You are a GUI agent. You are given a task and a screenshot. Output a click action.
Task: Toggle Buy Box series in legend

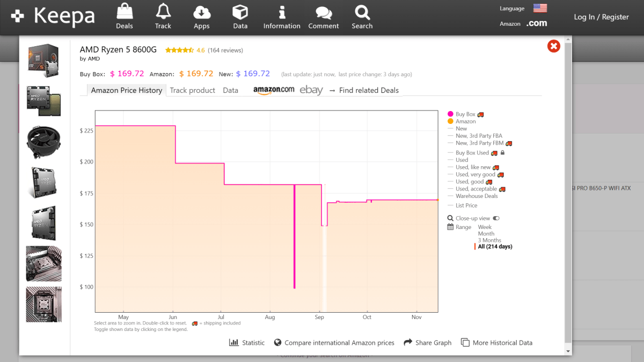coord(465,114)
